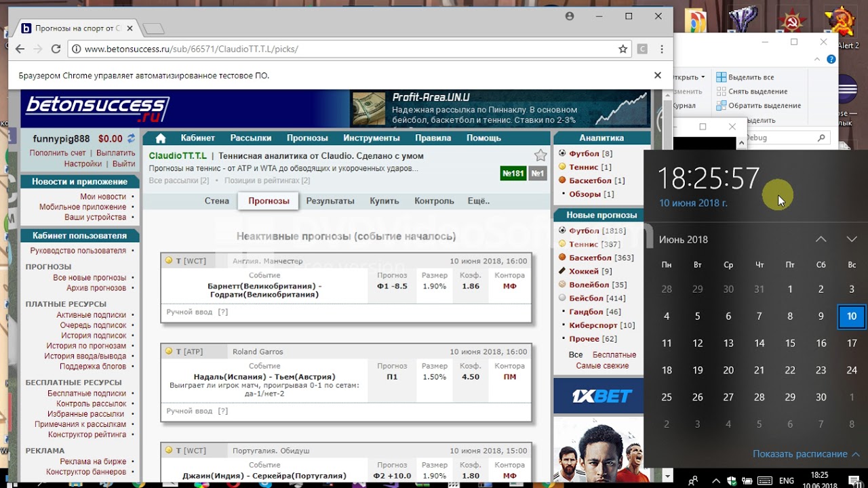This screenshot has width=868, height=488.
Task: Open Настройки account link
Action: [83, 164]
